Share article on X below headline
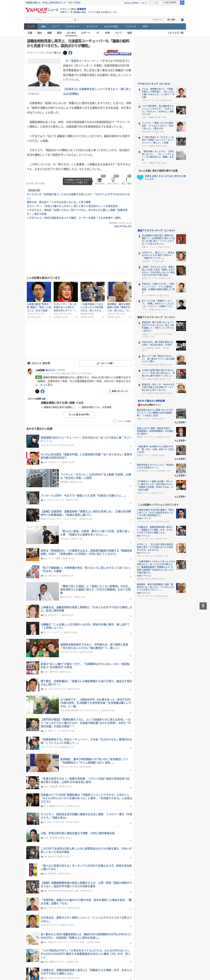This screenshot has width=210, height=980. point(65,53)
